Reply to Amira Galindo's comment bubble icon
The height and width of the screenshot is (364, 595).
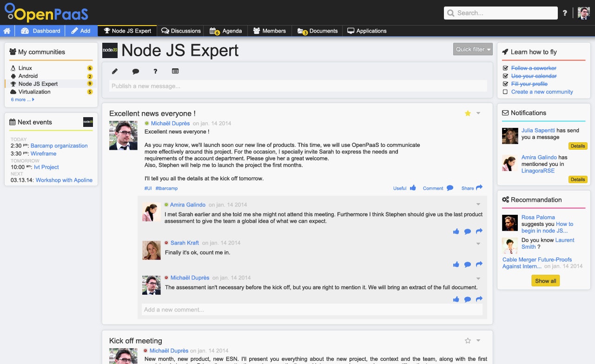pyautogui.click(x=468, y=232)
